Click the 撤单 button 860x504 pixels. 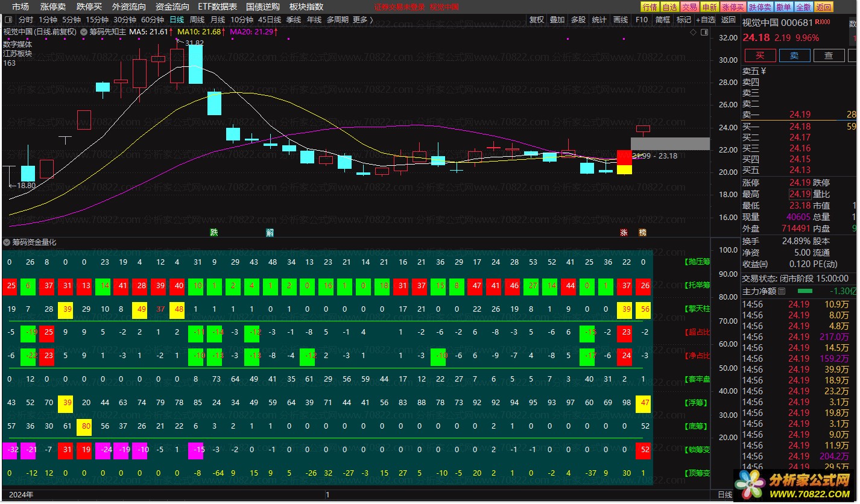coord(783,7)
